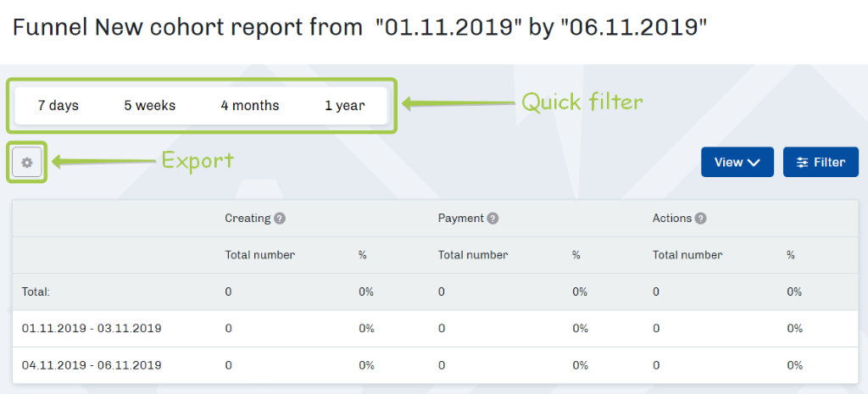Click the help icon next to Actions

700,219
